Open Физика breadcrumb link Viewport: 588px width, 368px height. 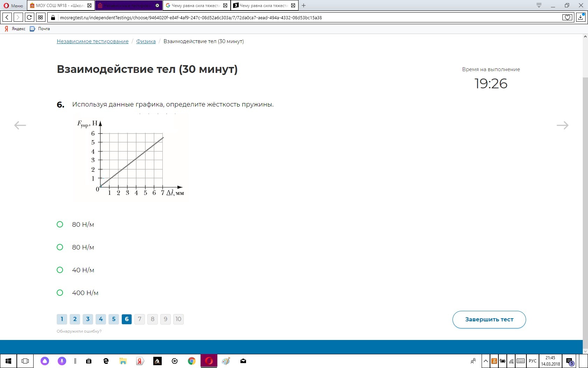pyautogui.click(x=146, y=41)
